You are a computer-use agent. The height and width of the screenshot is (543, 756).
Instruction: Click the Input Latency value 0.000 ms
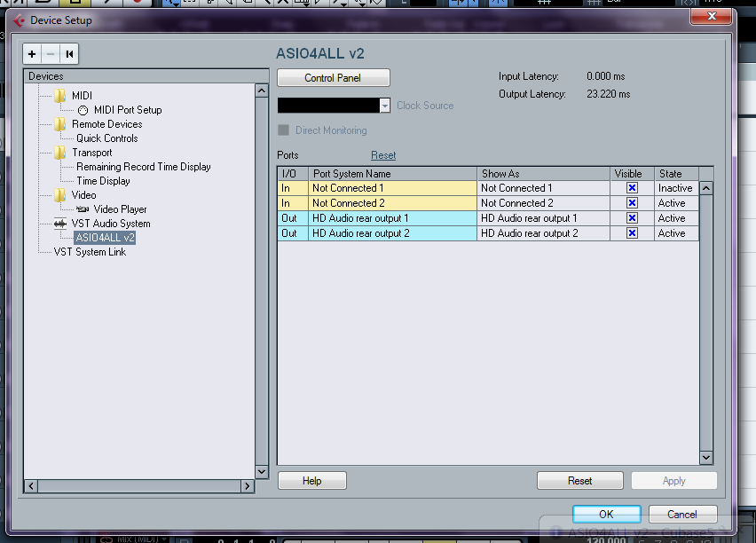pyautogui.click(x=605, y=76)
